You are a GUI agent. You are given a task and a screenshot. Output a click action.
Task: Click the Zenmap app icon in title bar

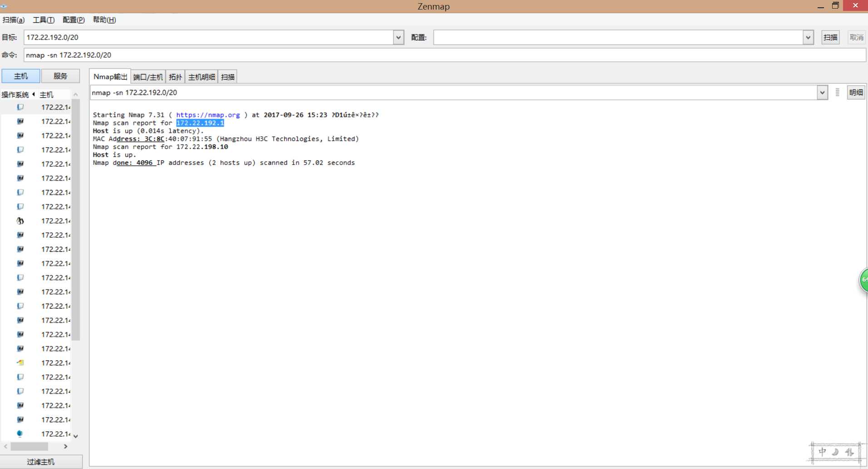coord(4,6)
